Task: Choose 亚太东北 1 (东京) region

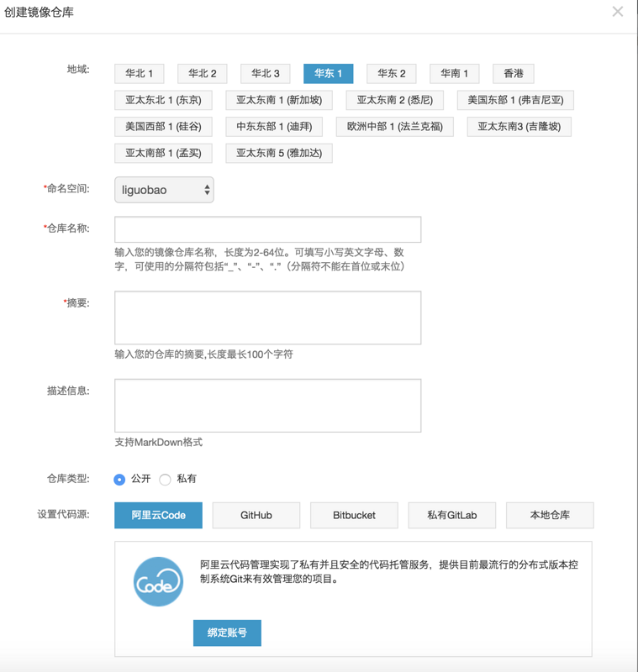Action: coord(163,100)
